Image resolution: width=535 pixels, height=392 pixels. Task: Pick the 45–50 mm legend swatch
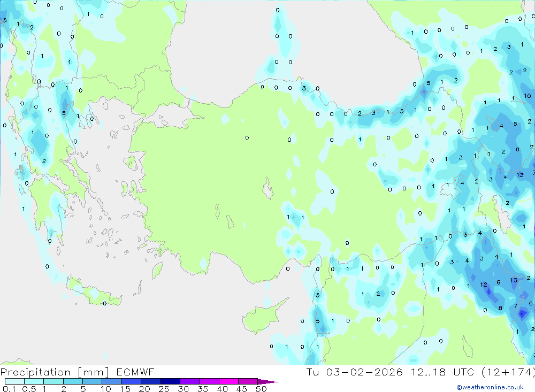(x=248, y=381)
